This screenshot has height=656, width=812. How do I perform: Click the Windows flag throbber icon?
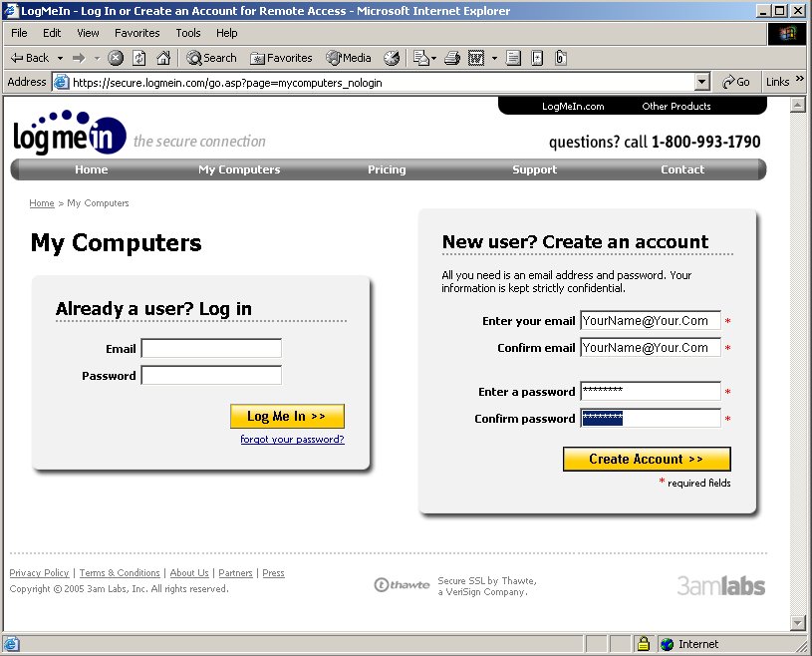(787, 34)
